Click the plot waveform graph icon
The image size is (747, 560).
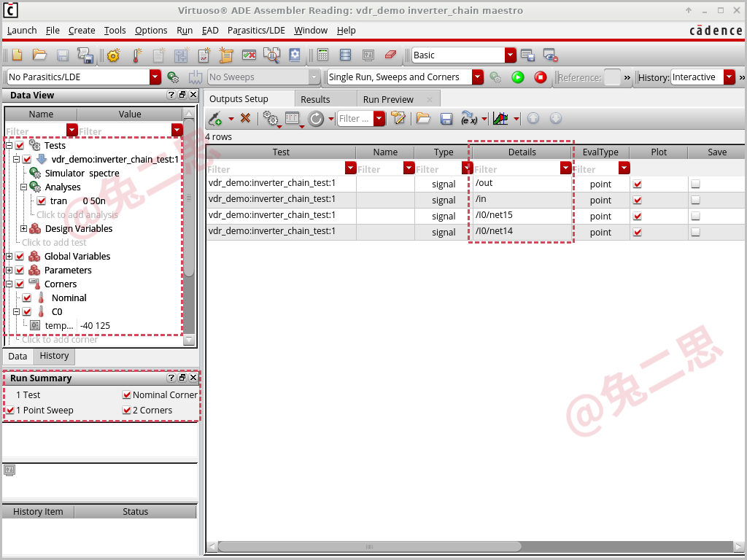pos(500,118)
